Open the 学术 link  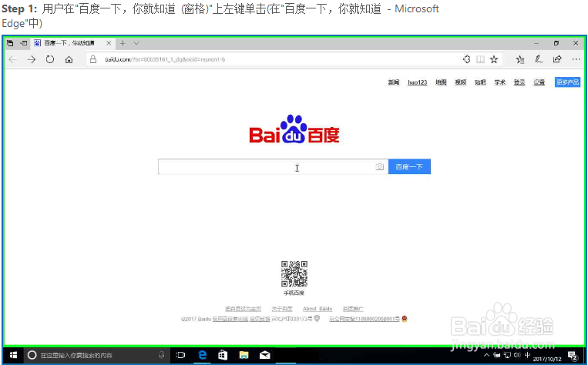pyautogui.click(x=500, y=82)
